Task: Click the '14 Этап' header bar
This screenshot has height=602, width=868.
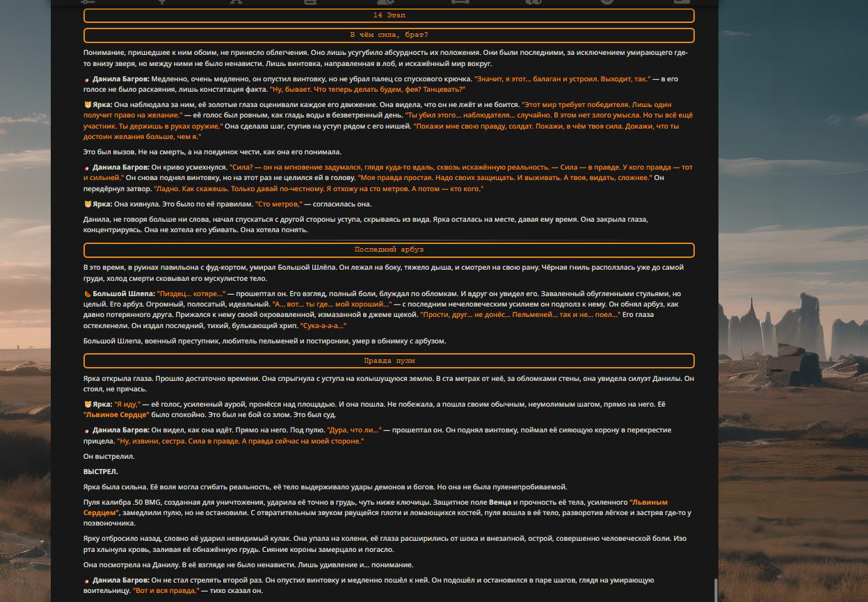Action: pyautogui.click(x=389, y=15)
